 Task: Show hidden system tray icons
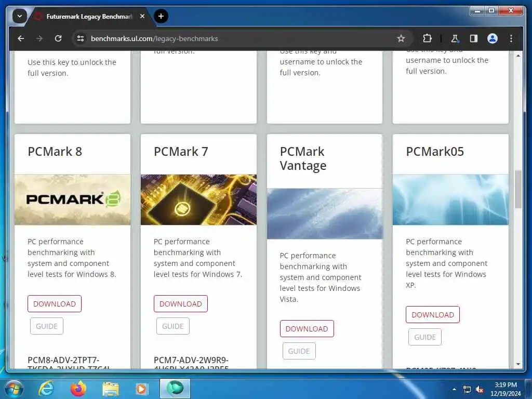[454, 389]
